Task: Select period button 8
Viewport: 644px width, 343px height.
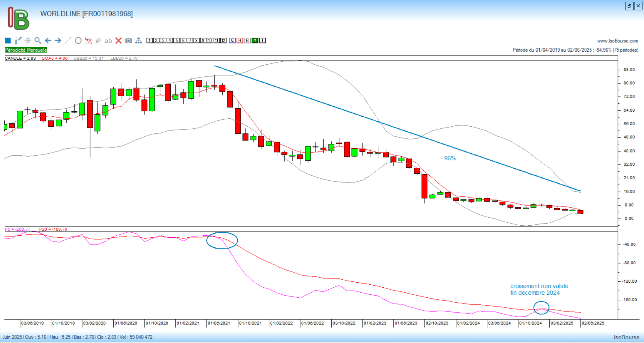Action: [197, 41]
